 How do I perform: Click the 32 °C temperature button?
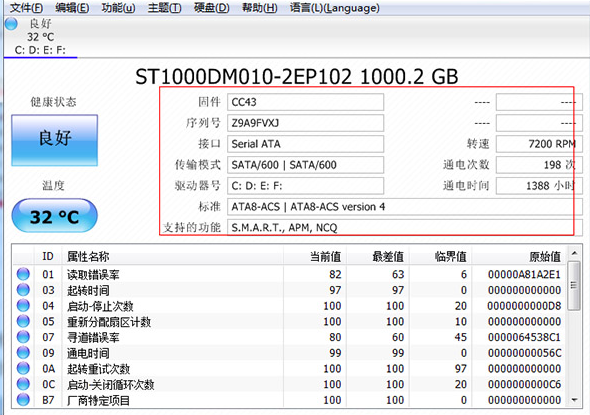pyautogui.click(x=55, y=216)
